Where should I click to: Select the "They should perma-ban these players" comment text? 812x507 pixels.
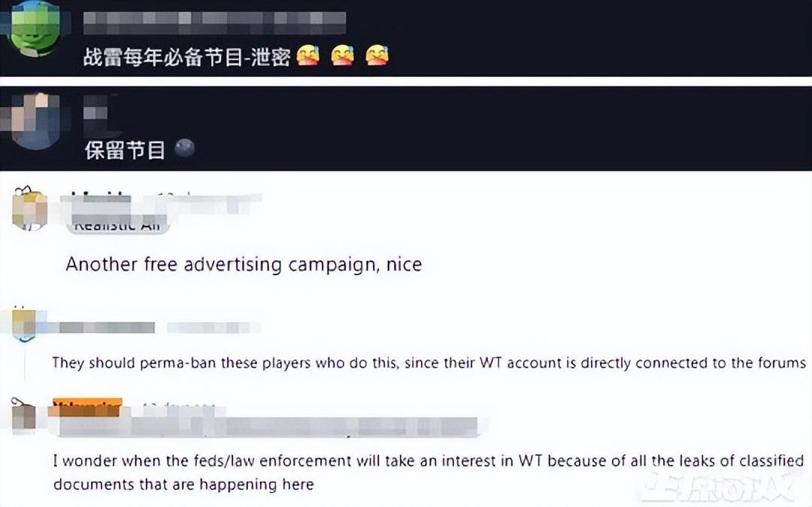coord(429,363)
